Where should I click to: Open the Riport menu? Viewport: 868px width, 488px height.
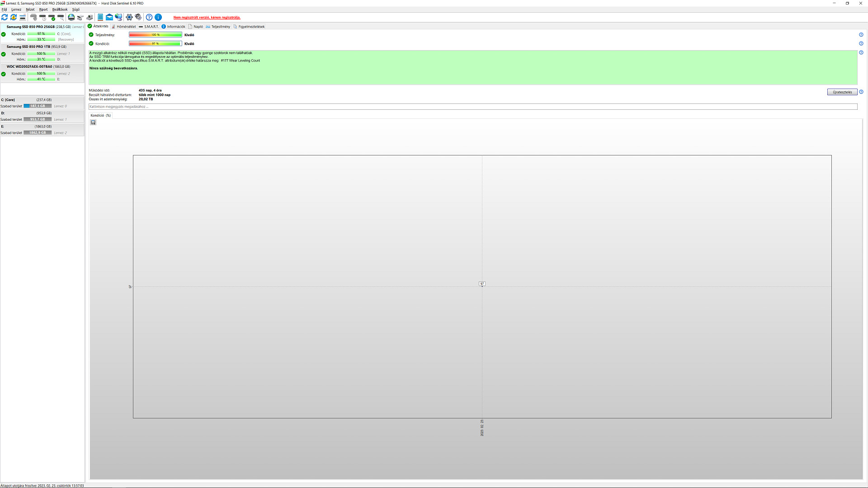click(x=43, y=9)
